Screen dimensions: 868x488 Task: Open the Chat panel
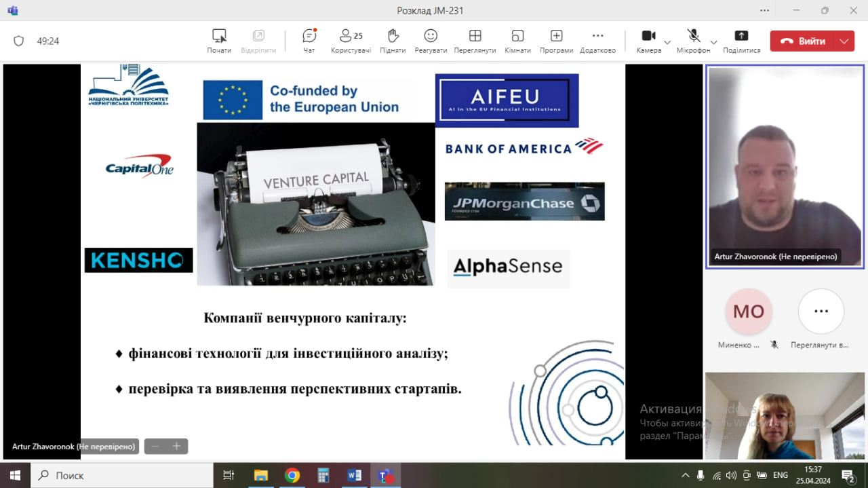(309, 41)
